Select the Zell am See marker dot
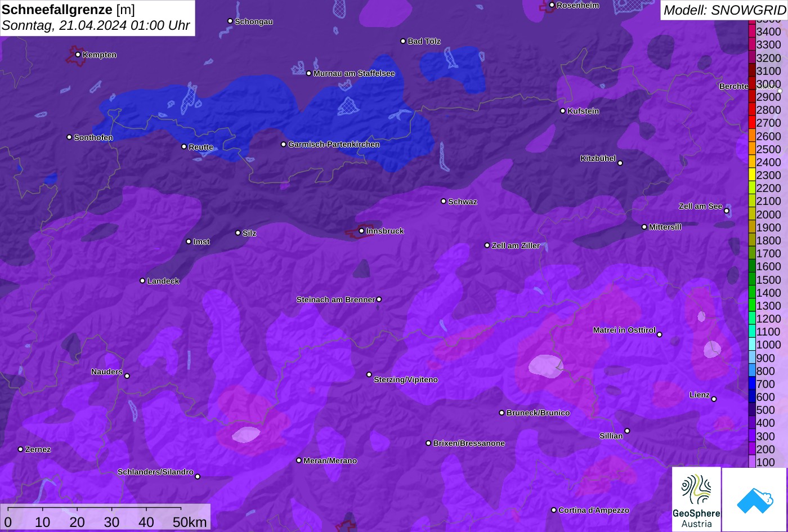 (727, 211)
